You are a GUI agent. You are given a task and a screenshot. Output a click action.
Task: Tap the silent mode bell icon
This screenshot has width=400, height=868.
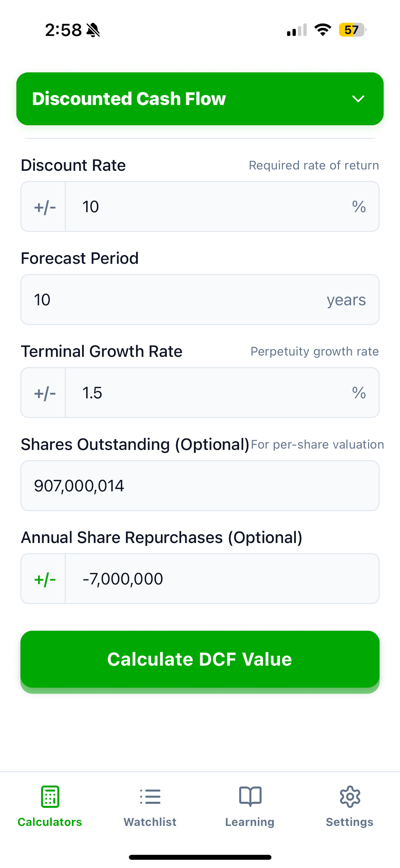tap(93, 30)
